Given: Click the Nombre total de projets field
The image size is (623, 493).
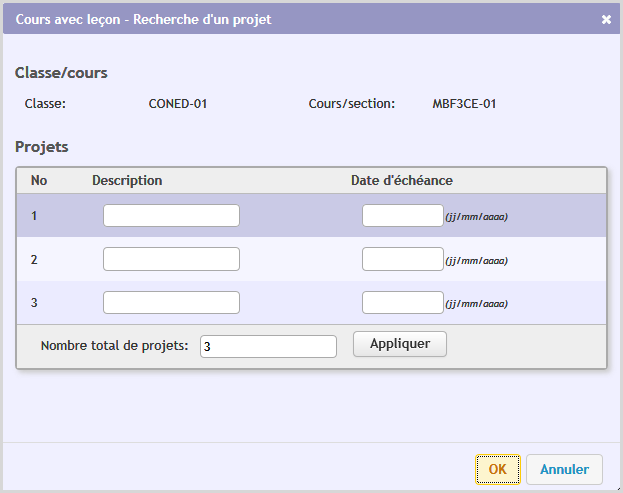Looking at the screenshot, I should pyautogui.click(x=268, y=346).
